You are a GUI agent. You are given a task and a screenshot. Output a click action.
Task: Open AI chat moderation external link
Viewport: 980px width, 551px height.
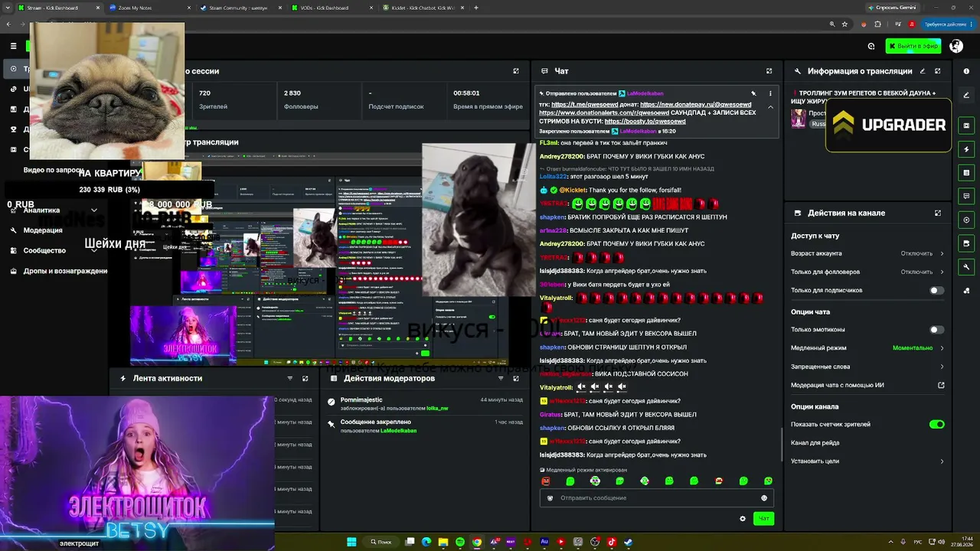[941, 385]
